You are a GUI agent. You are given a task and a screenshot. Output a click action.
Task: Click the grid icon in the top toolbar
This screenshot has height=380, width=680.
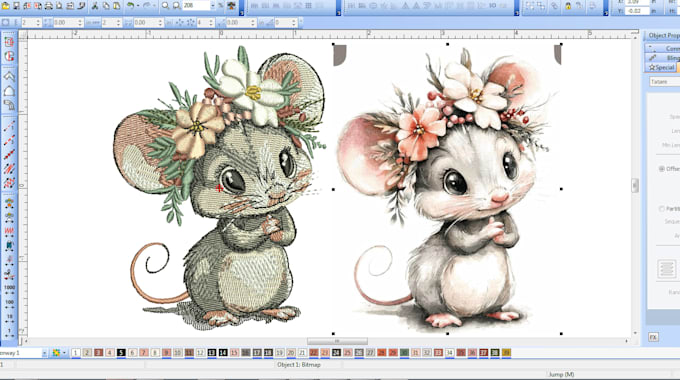click(308, 6)
